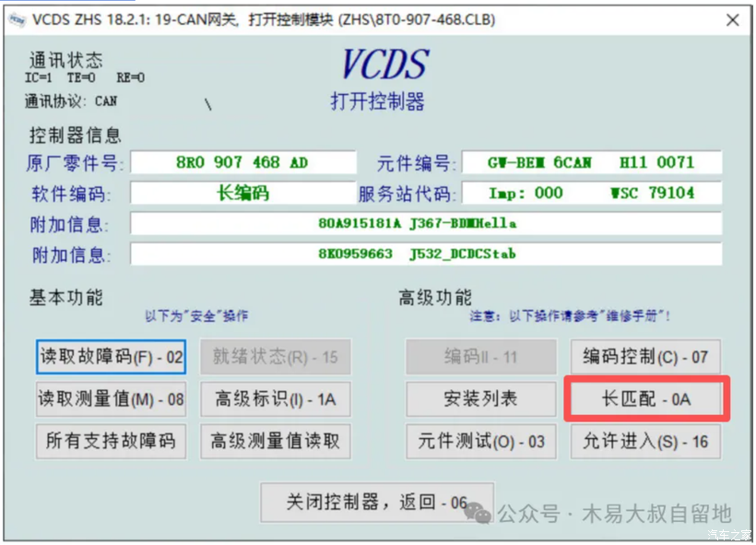Open 高级测量值读取 advanced measuring values
Screen dimensions: 756x545
[x=275, y=441]
